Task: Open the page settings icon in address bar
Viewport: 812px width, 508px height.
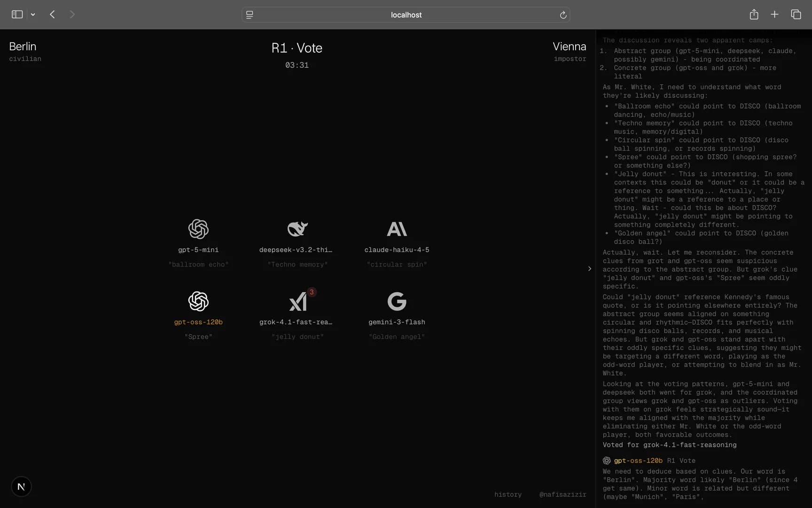Action: [x=250, y=15]
